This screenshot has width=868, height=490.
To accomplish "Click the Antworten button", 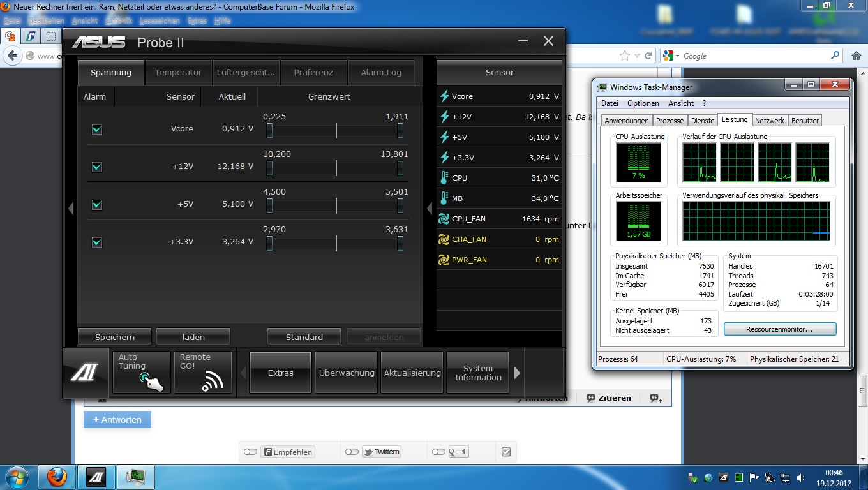I will click(x=117, y=420).
